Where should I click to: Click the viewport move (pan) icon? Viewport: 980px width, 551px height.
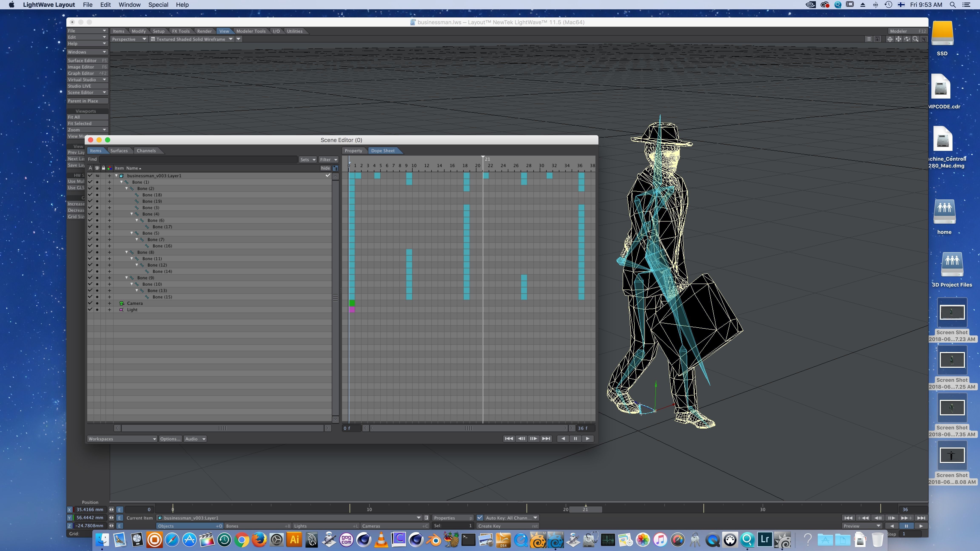pyautogui.click(x=898, y=39)
